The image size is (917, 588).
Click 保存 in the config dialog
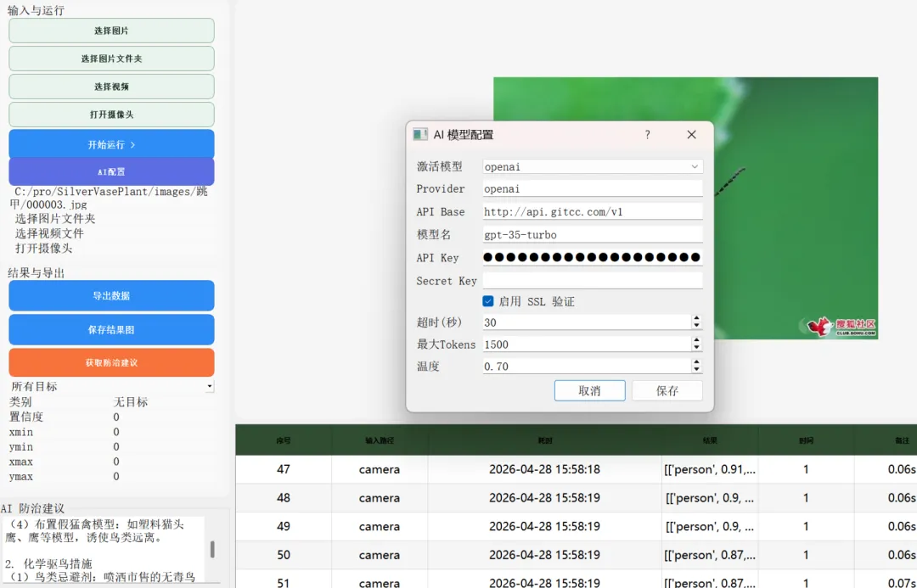[667, 390]
